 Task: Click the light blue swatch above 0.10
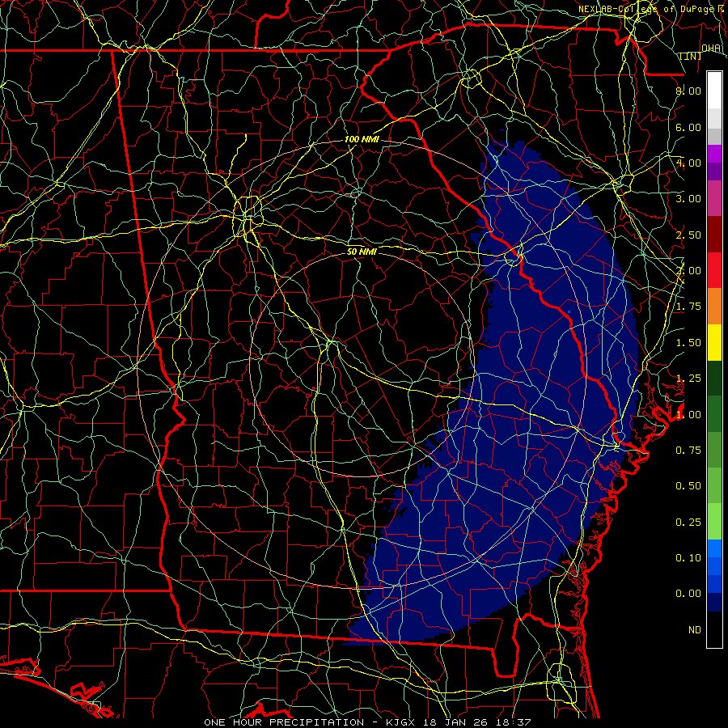click(x=714, y=548)
